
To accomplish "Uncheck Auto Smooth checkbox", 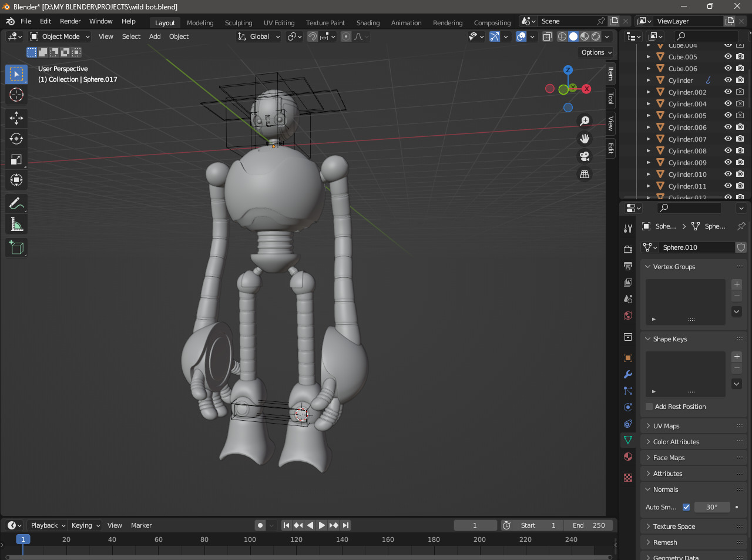I will 686,507.
